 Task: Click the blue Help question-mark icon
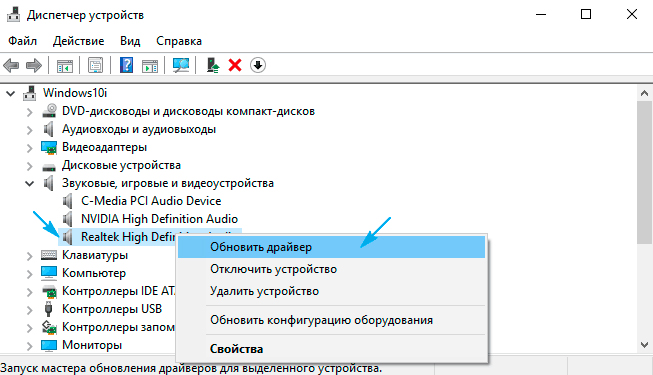tap(126, 65)
